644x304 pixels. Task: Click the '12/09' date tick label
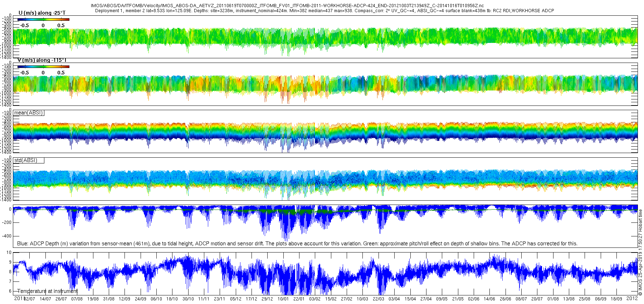click(x=125, y=299)
